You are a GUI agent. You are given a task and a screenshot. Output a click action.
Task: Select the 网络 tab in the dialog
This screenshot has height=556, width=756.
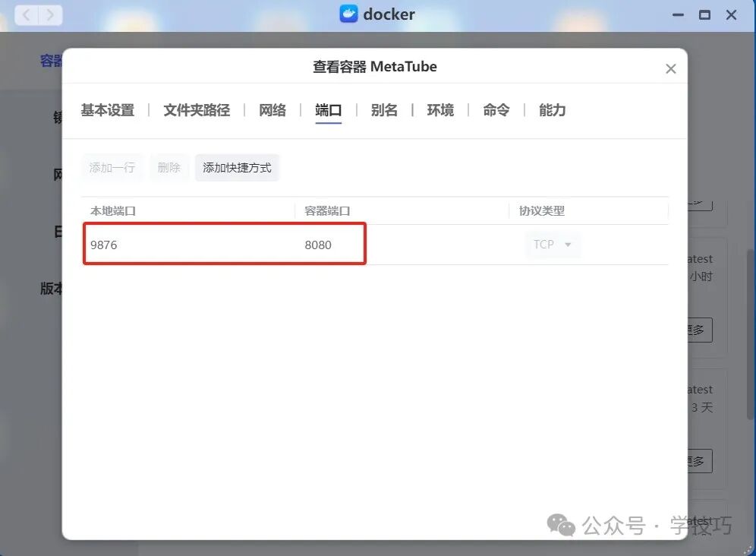click(x=272, y=110)
